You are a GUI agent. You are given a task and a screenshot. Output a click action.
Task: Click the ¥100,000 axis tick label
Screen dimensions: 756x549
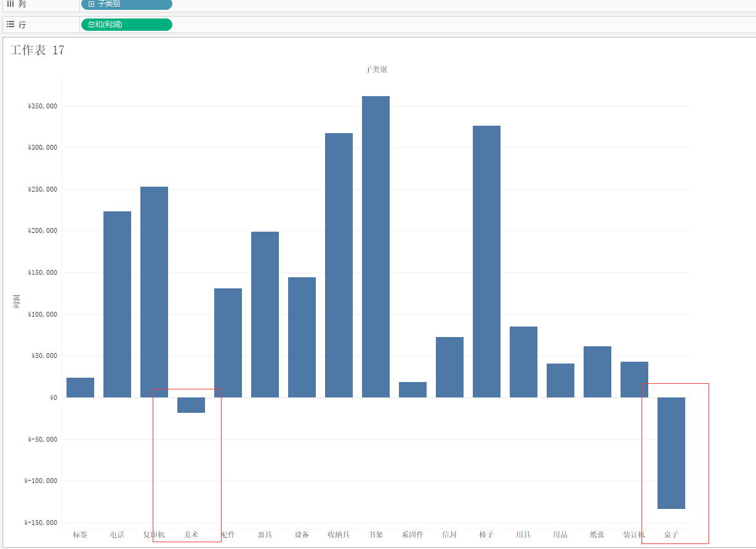pyautogui.click(x=42, y=314)
